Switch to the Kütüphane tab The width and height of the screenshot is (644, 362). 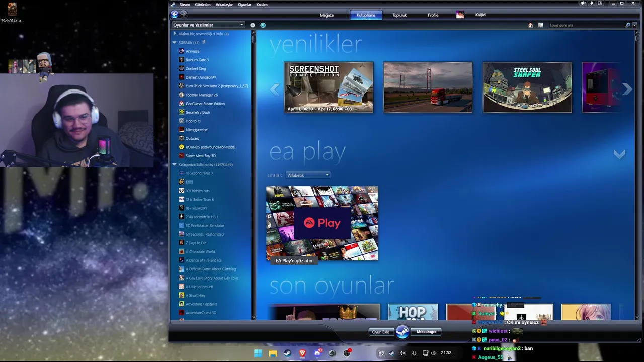click(x=366, y=15)
